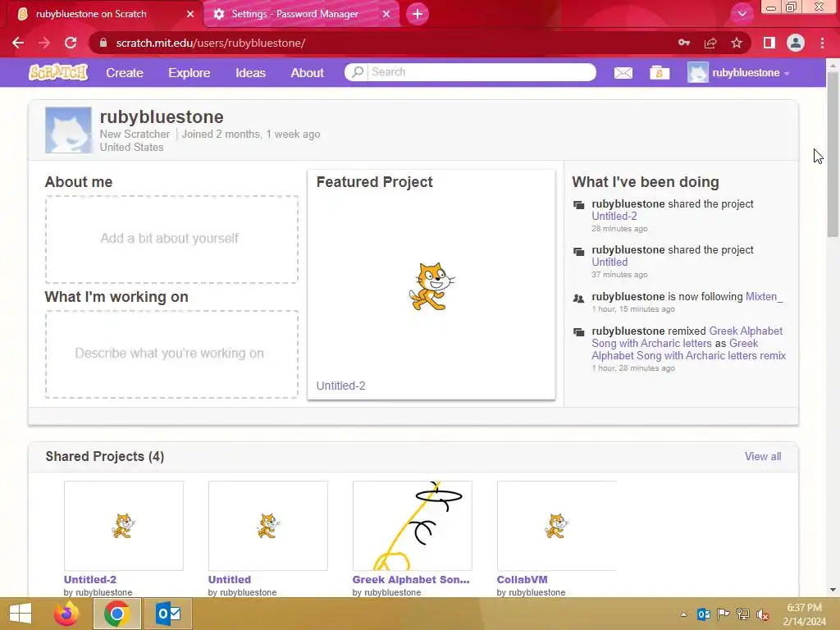The width and height of the screenshot is (840, 630).
Task: Reload the page with the refresh icon
Action: click(71, 43)
